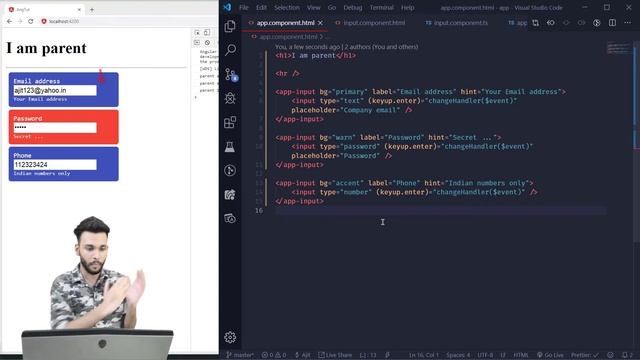Open the Edit menu
Image resolution: width=640 pixels, height=360 pixels.
[261, 7]
